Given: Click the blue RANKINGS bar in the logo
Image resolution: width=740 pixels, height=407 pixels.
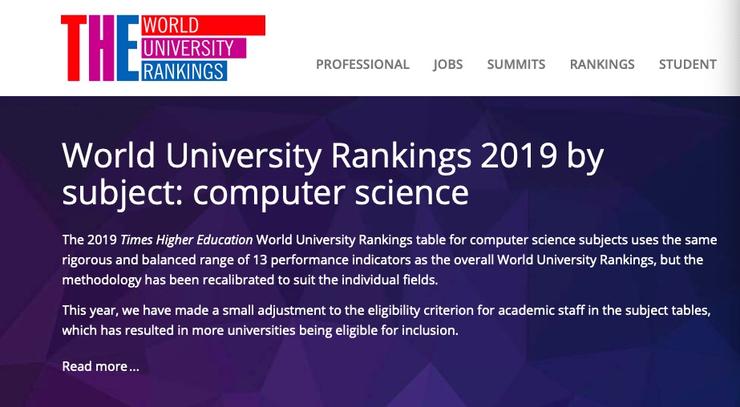Looking at the screenshot, I should coord(184,71).
